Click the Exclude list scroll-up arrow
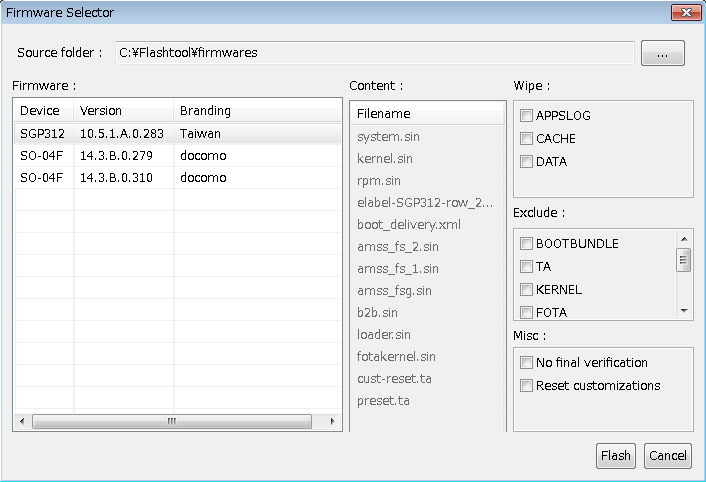This screenshot has width=706, height=482. (x=684, y=239)
